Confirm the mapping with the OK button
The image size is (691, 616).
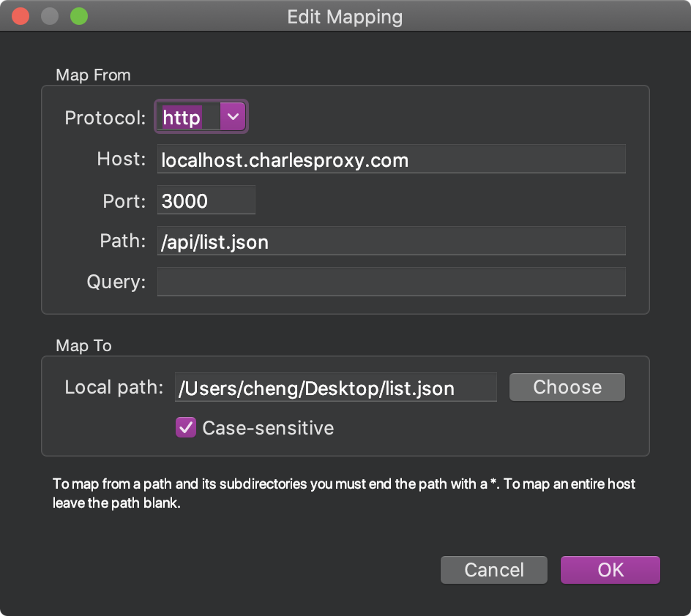click(x=610, y=570)
